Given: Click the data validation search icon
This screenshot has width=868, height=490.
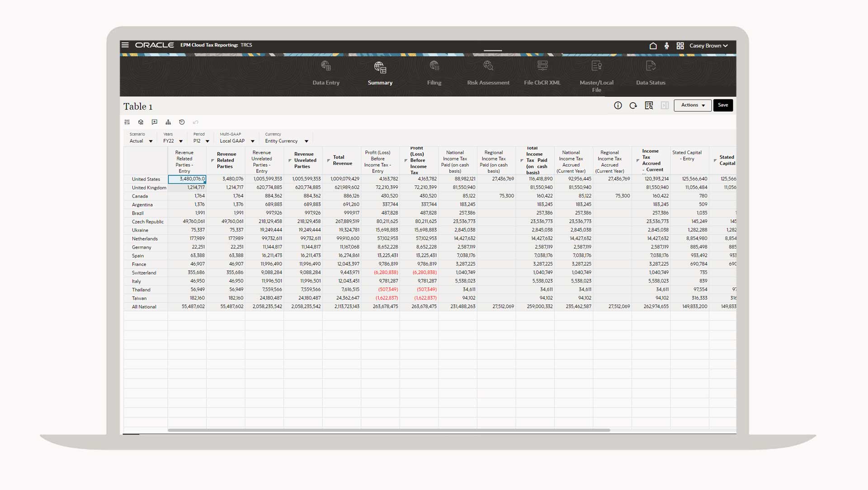Looking at the screenshot, I should pyautogui.click(x=649, y=105).
